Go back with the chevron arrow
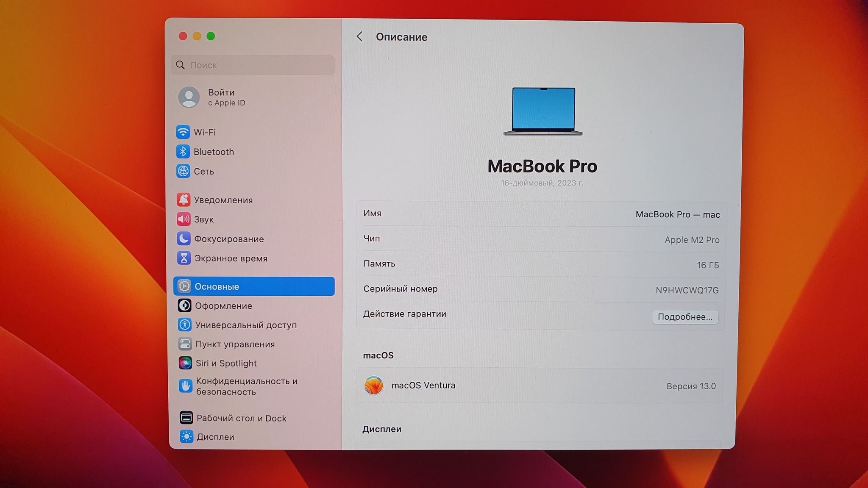Image resolution: width=868 pixels, height=488 pixels. click(x=359, y=37)
